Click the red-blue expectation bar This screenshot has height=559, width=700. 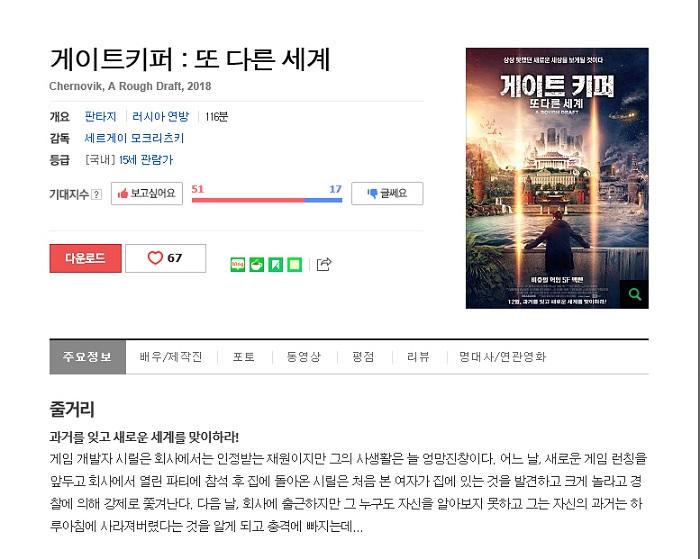tap(267, 200)
